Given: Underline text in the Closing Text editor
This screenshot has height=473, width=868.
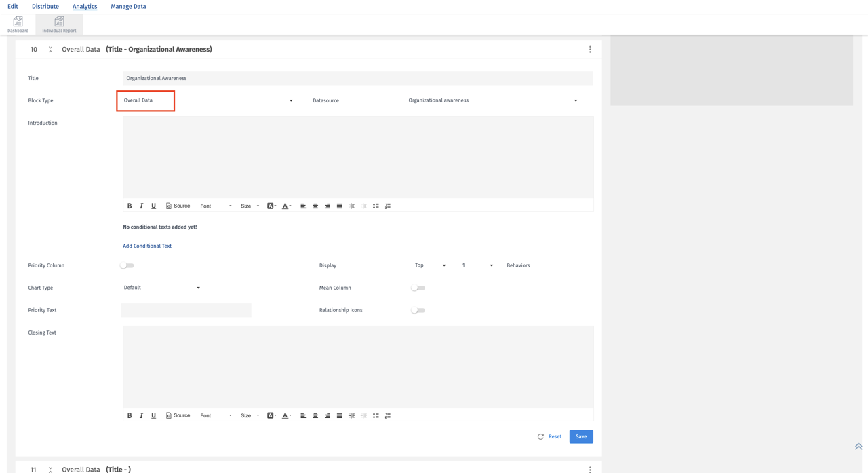Looking at the screenshot, I should pyautogui.click(x=153, y=415).
